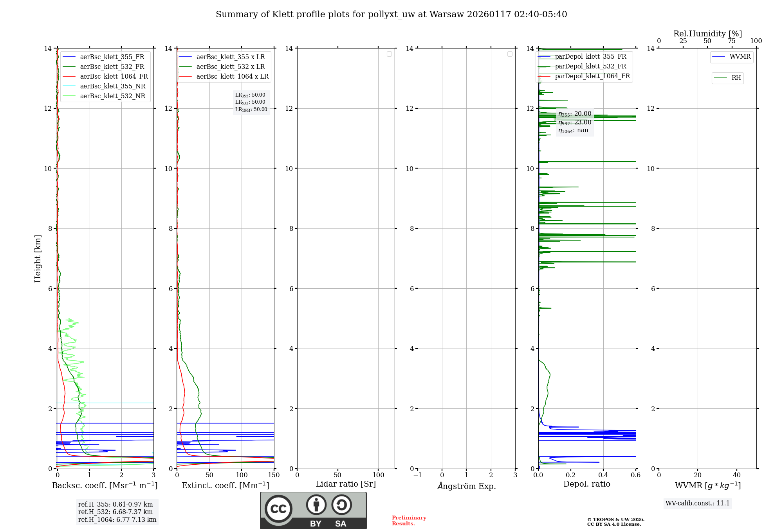
Task: Click the RH legend entry
Action: tap(736, 78)
